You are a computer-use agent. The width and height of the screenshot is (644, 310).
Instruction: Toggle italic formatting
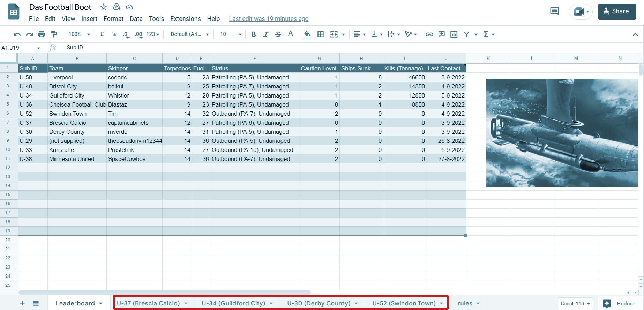(x=266, y=34)
